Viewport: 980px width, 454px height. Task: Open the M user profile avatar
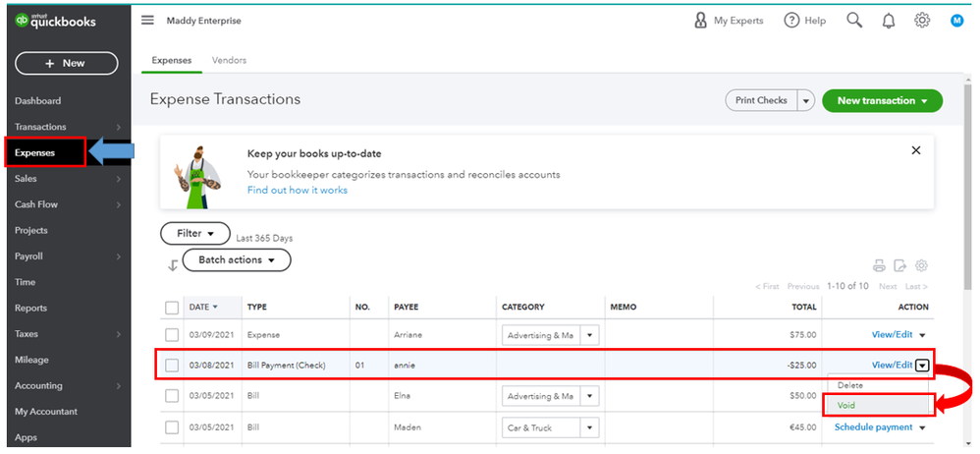956,21
